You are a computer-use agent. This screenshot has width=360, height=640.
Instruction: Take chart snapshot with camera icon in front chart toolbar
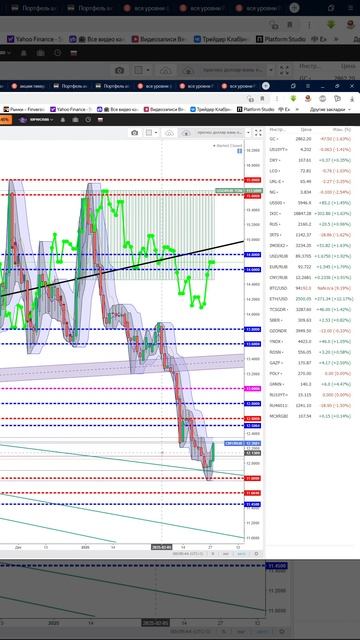coord(134,133)
